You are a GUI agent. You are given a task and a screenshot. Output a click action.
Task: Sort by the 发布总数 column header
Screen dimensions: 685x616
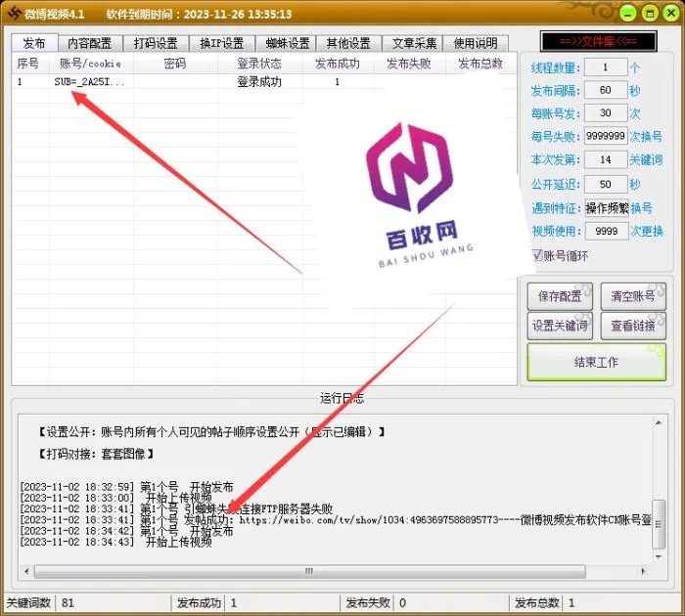point(480,64)
